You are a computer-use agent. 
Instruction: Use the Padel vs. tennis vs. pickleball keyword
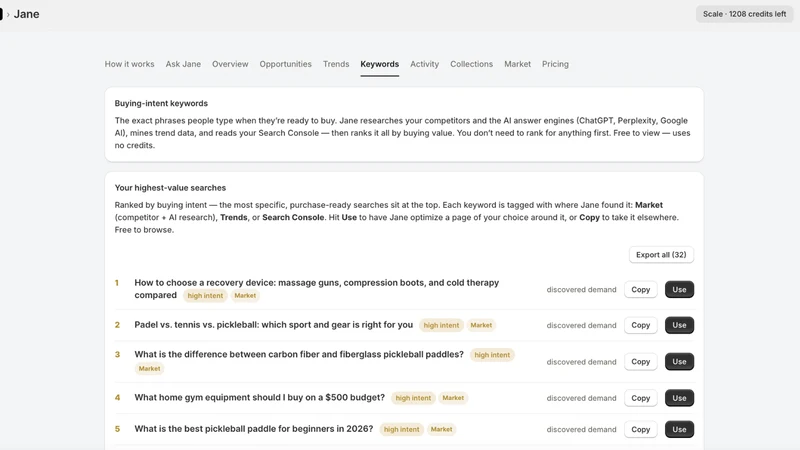679,325
